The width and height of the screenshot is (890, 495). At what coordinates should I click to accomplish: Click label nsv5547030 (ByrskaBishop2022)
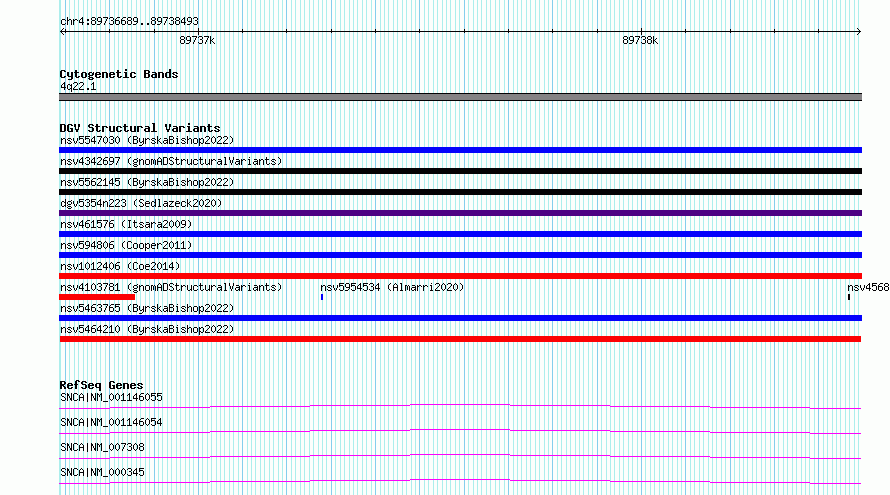click(147, 140)
